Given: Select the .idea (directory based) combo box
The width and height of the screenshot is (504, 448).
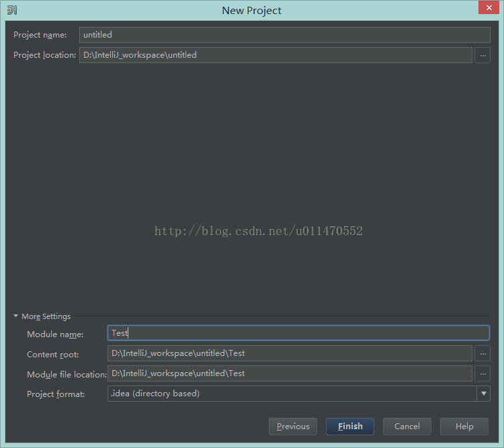Looking at the screenshot, I should pos(298,394).
